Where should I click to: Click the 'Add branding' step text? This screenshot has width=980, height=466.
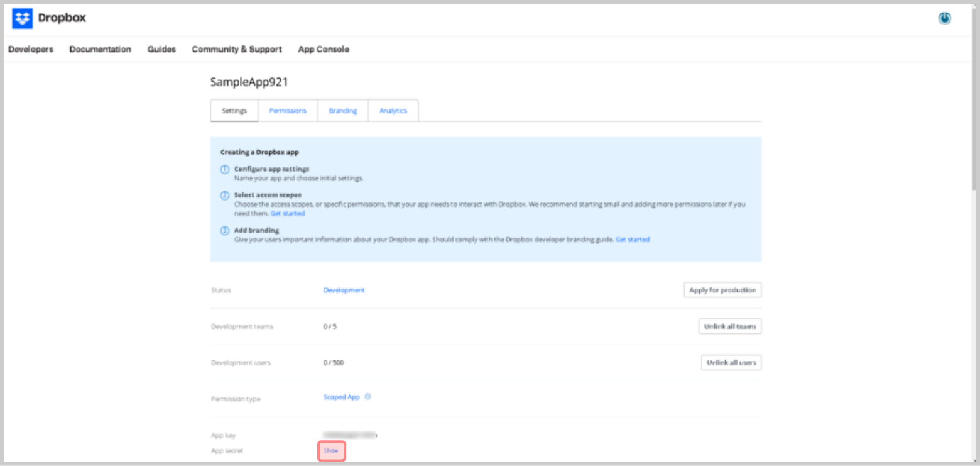256,231
